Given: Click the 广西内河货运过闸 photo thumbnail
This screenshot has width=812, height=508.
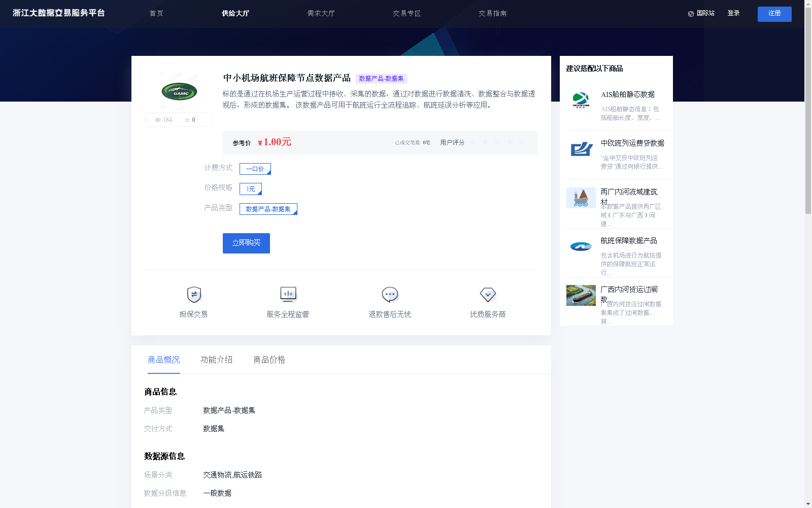Looking at the screenshot, I should point(581,295).
